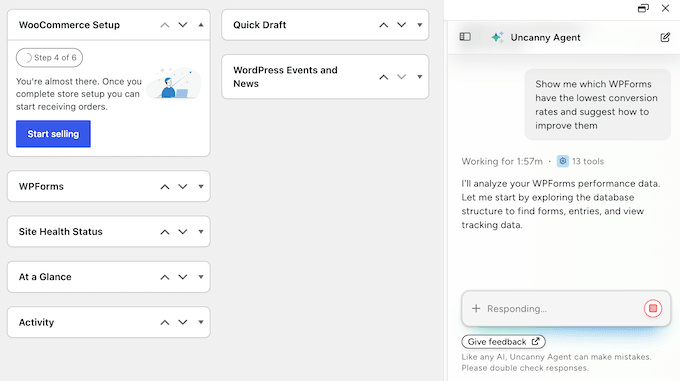Click the Quick Draft widget title
Image resolution: width=680 pixels, height=381 pixels.
coord(260,25)
